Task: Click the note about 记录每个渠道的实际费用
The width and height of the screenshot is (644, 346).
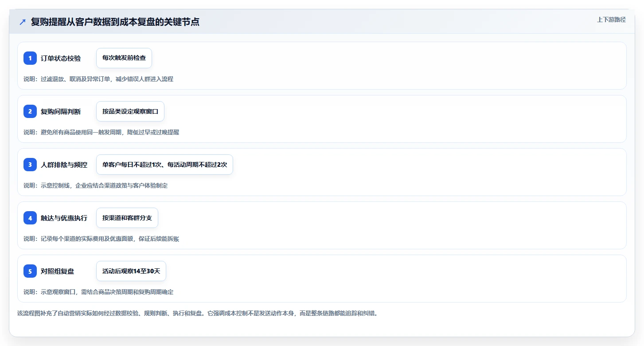Action: [101, 239]
